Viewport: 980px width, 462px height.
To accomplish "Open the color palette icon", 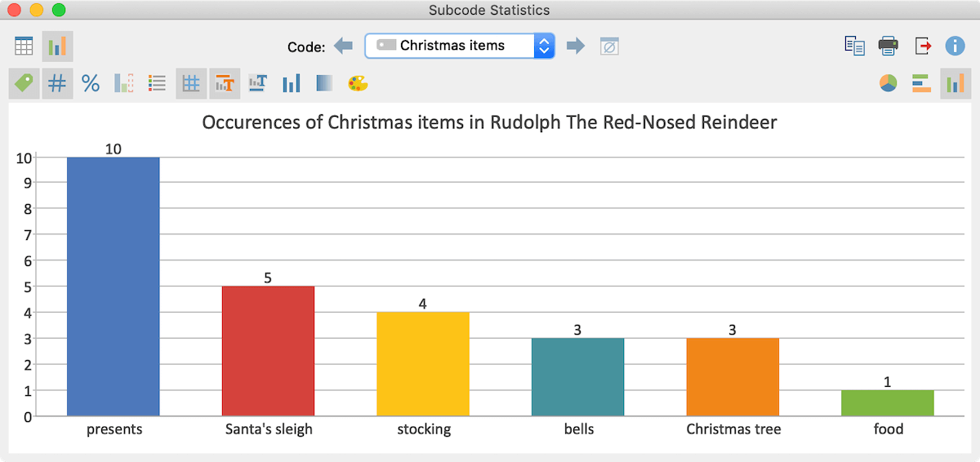I will (359, 83).
